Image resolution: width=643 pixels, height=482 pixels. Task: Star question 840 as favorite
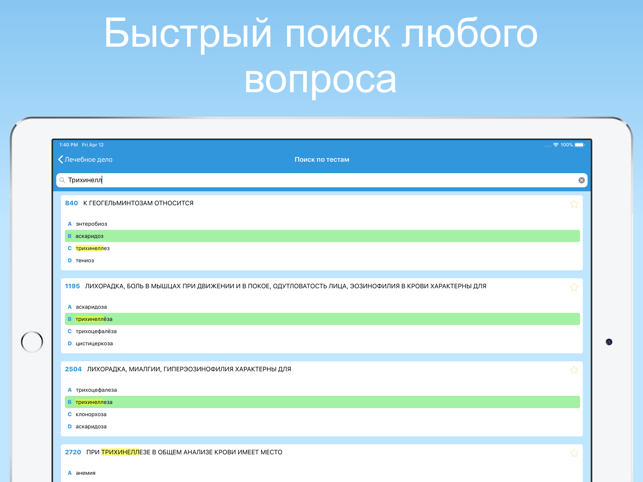(574, 204)
